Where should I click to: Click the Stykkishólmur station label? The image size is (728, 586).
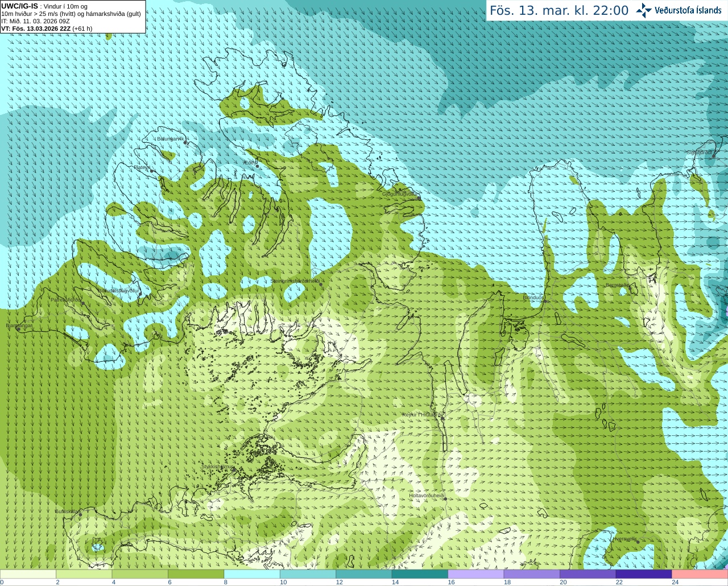pos(218,467)
